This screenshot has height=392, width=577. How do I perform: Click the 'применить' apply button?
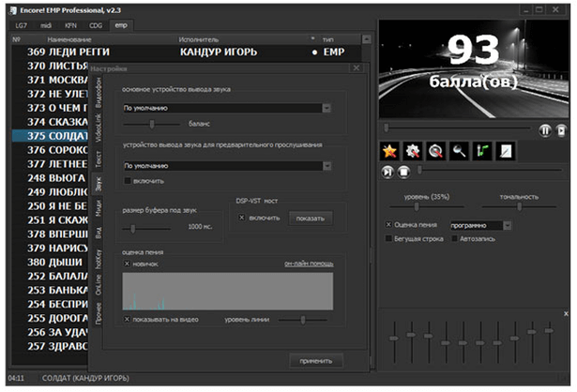click(x=315, y=360)
